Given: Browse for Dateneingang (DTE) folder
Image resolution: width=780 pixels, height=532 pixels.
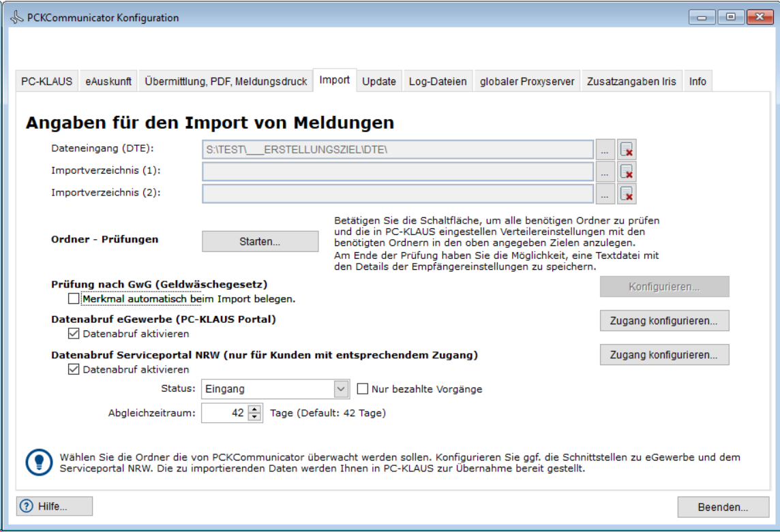Looking at the screenshot, I should coord(605,150).
